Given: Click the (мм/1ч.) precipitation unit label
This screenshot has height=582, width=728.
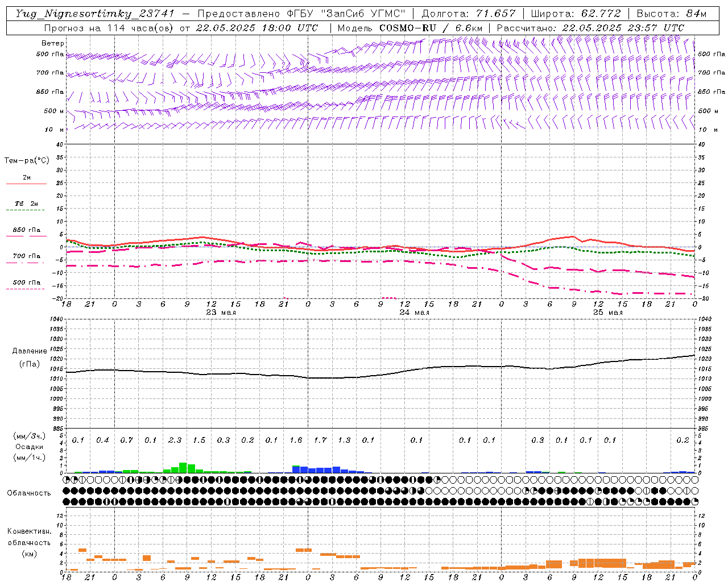Looking at the screenshot, I should [29, 458].
